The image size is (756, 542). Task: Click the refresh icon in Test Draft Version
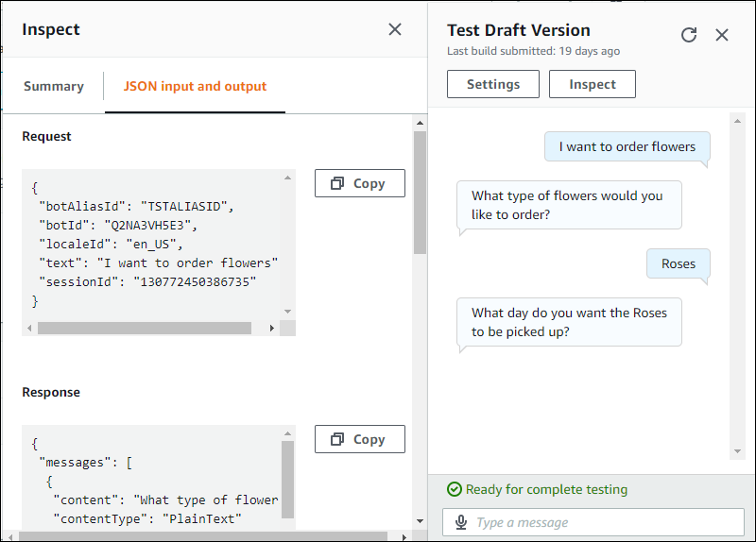pos(689,35)
